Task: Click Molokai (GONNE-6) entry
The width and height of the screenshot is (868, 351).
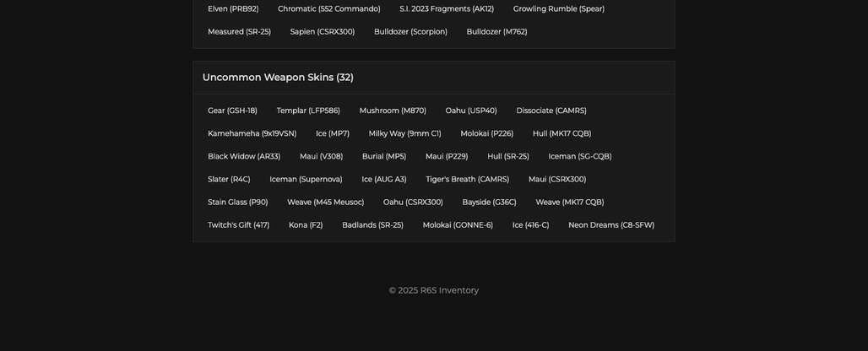Action: 458,225
